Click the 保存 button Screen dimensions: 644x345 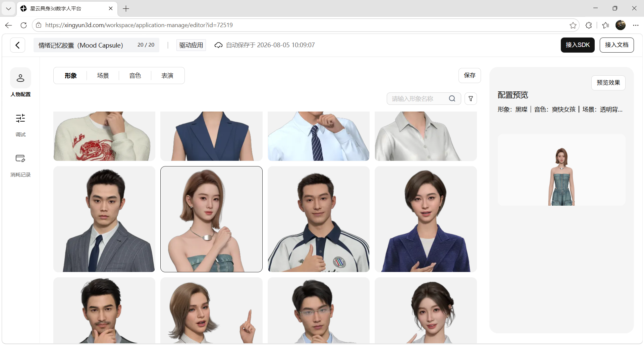[x=470, y=75]
